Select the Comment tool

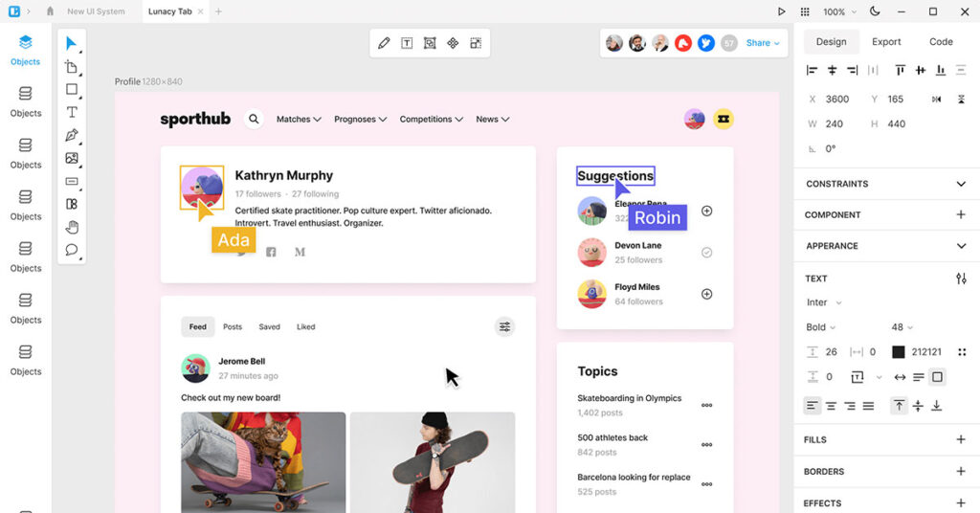pyautogui.click(x=72, y=250)
